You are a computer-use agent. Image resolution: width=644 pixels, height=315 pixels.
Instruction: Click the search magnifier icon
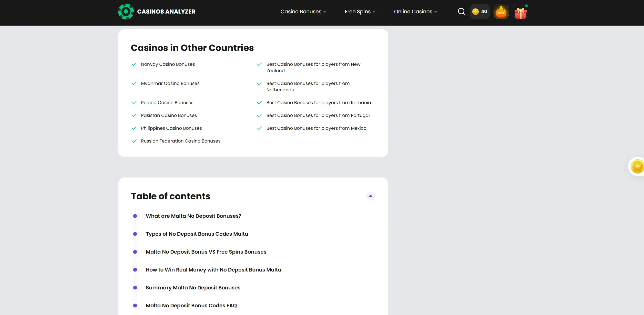461,12
